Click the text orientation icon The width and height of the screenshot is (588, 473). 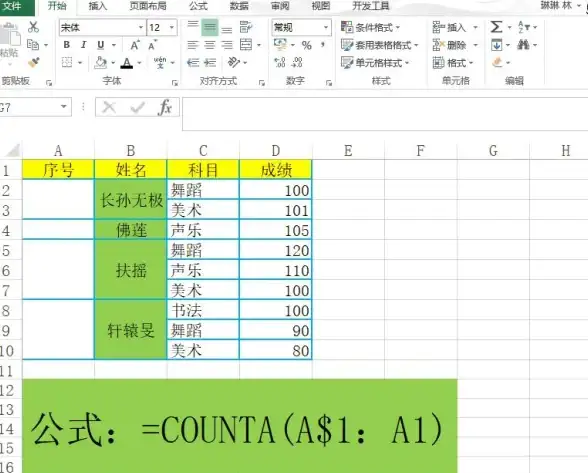234,62
